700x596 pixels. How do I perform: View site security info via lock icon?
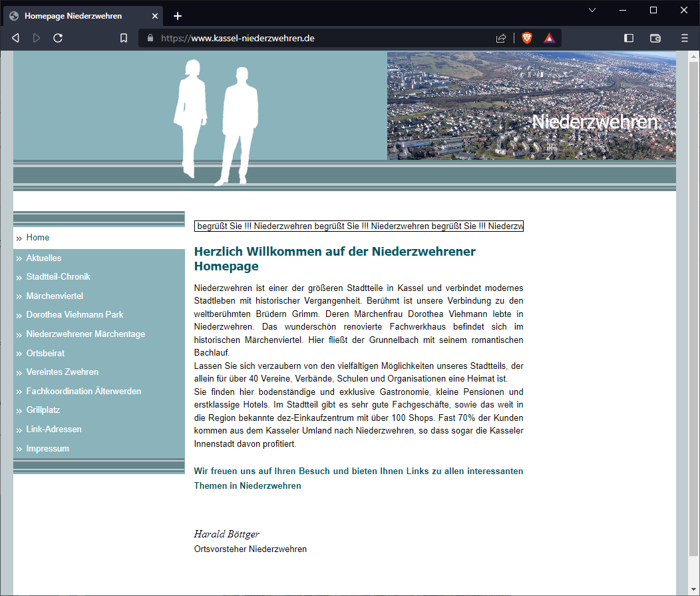[x=150, y=38]
